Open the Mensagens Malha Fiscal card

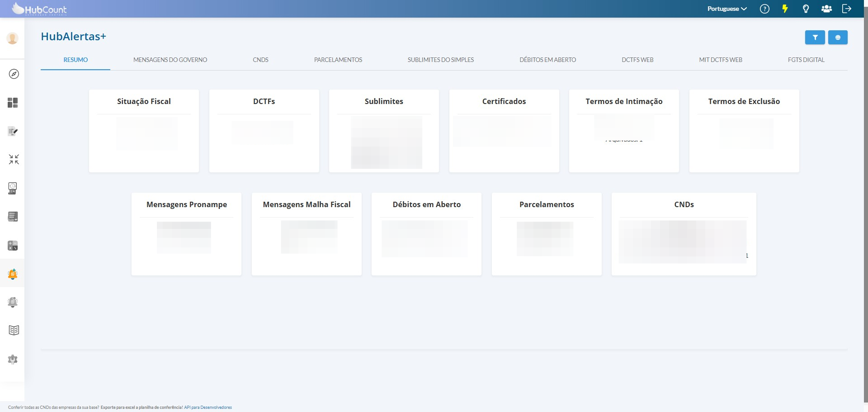pyautogui.click(x=307, y=234)
